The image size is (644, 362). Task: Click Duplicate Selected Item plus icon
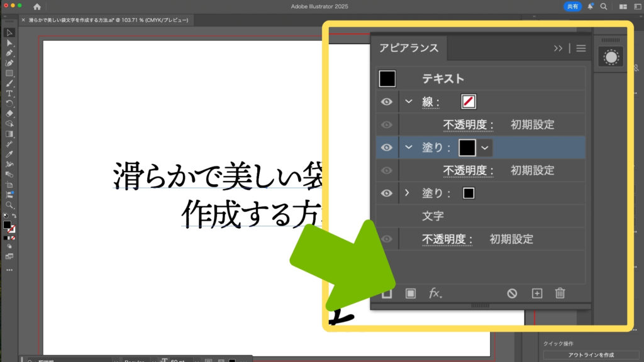point(536,293)
